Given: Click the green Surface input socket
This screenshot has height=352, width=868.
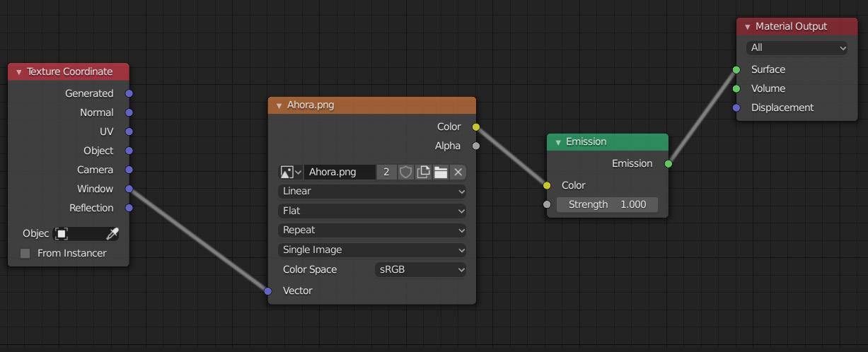Looking at the screenshot, I should tap(736, 69).
